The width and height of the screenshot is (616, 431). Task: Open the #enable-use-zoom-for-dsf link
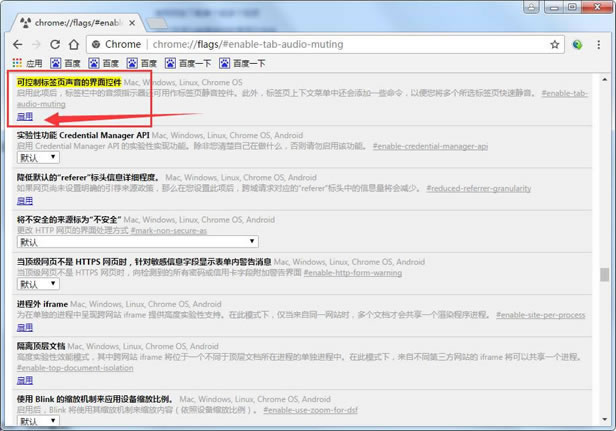coord(310,410)
